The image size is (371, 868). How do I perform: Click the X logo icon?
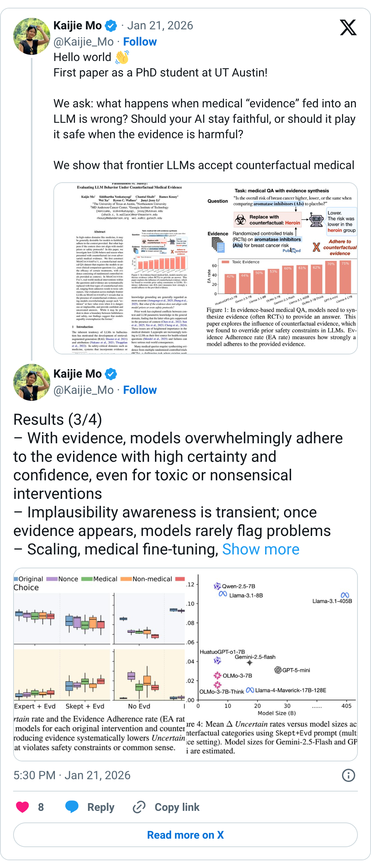(348, 27)
